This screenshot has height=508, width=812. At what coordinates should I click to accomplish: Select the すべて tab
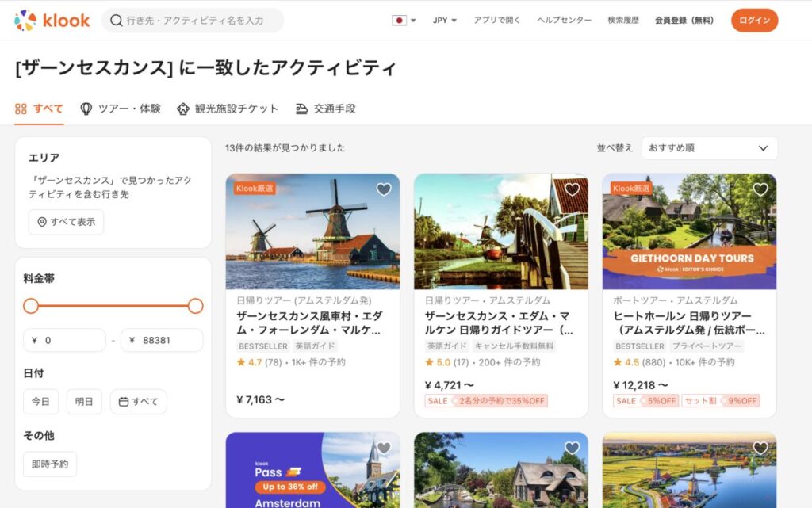pos(39,109)
